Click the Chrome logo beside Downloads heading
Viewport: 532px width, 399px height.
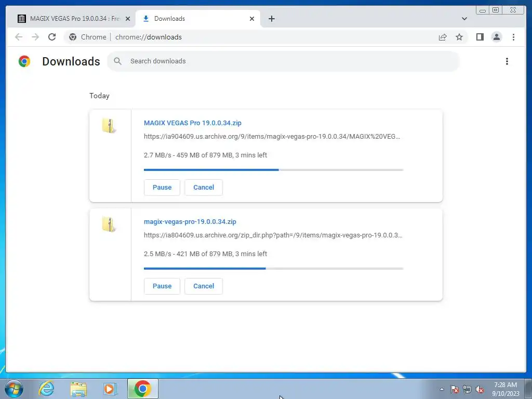[24, 61]
